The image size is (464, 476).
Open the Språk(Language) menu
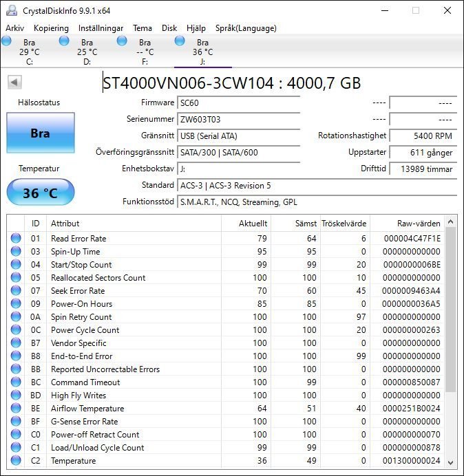(x=246, y=28)
